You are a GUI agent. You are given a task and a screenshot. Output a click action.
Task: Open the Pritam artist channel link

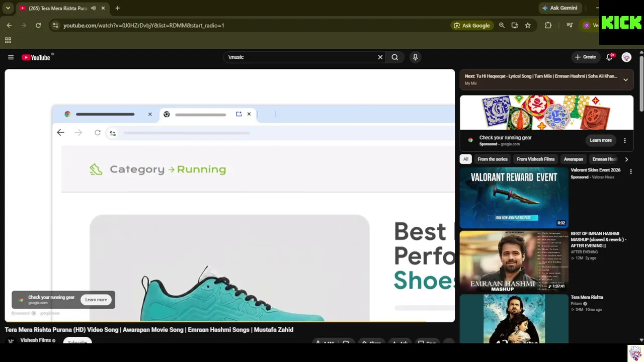[x=577, y=304]
